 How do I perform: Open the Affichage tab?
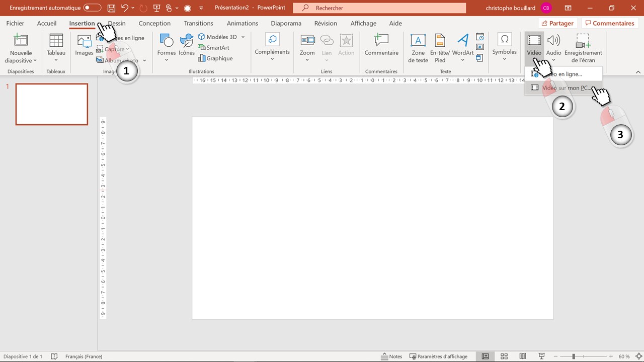[363, 23]
